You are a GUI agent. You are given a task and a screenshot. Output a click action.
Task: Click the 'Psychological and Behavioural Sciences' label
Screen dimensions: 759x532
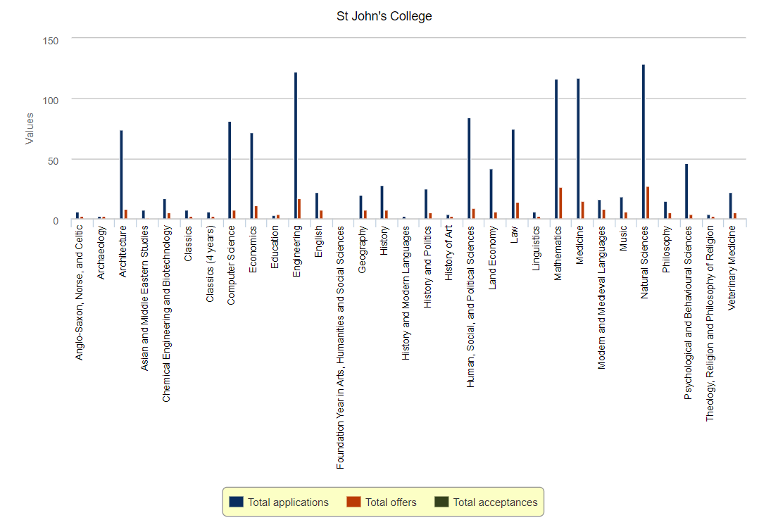[687, 312]
